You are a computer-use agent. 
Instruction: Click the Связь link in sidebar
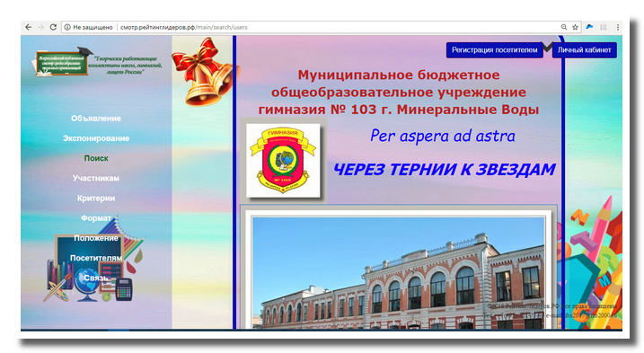pyautogui.click(x=96, y=278)
